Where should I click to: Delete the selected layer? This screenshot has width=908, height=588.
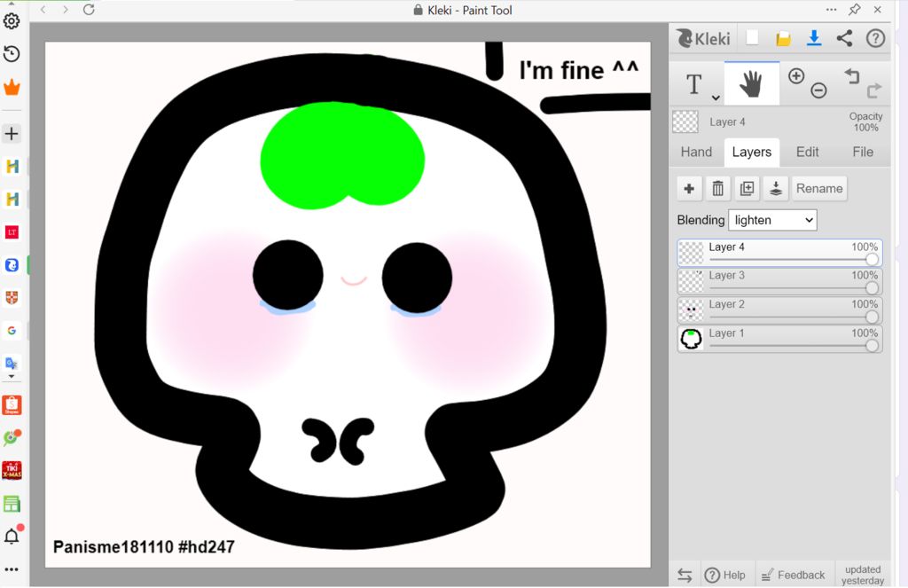(718, 188)
